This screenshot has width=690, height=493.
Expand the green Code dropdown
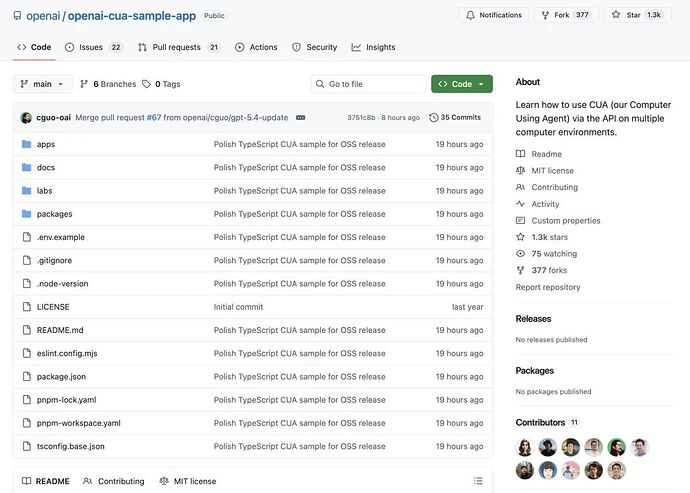click(461, 84)
